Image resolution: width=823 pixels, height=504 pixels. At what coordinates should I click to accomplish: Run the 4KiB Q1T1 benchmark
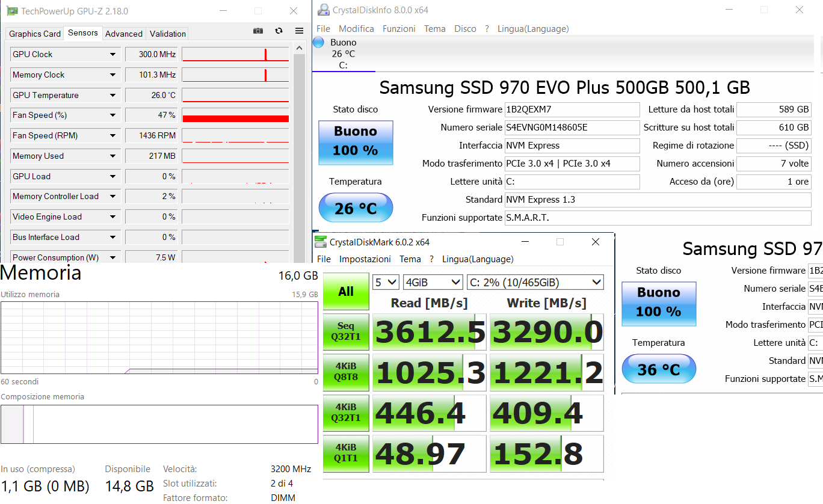[x=346, y=453]
